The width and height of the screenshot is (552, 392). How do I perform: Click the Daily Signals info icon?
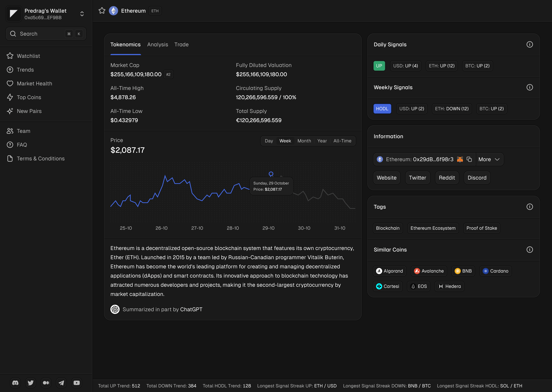529,44
